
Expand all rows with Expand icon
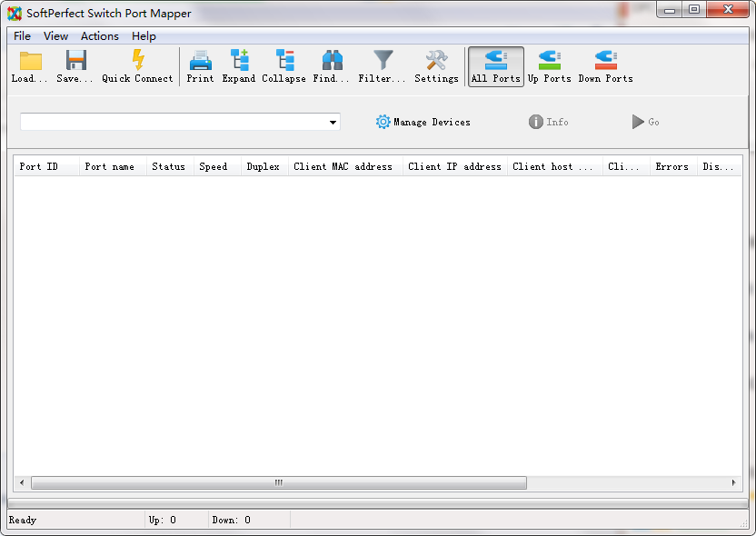[239, 60]
